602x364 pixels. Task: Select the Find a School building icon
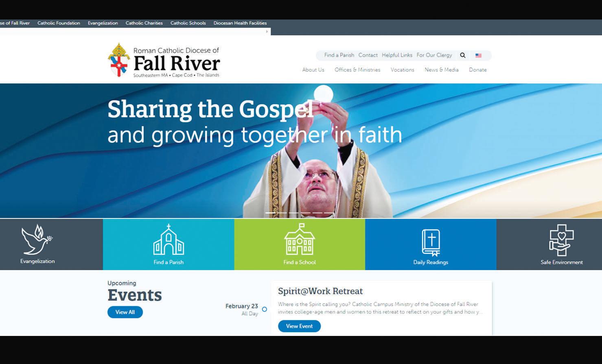pos(300,239)
